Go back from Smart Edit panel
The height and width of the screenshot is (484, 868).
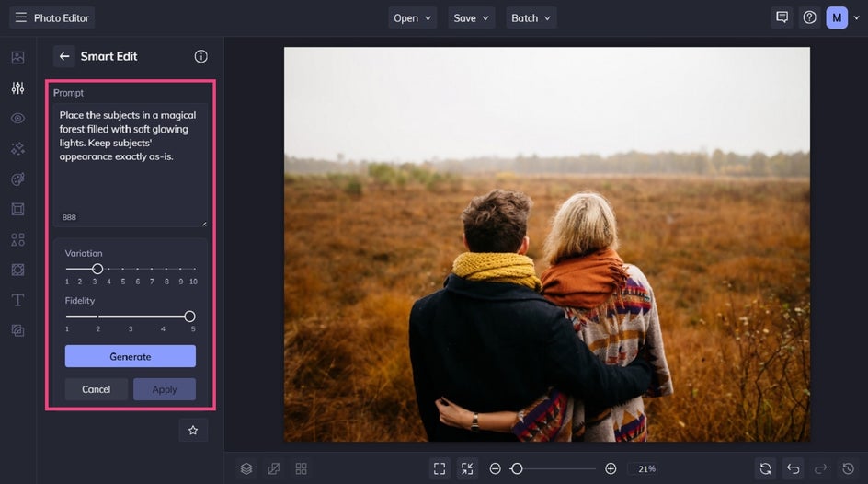(64, 56)
